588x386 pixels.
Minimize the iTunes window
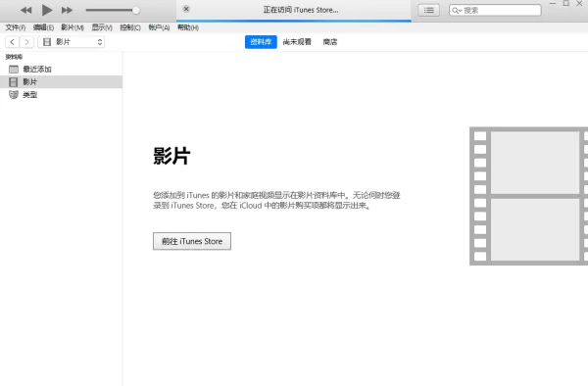coord(553,3)
